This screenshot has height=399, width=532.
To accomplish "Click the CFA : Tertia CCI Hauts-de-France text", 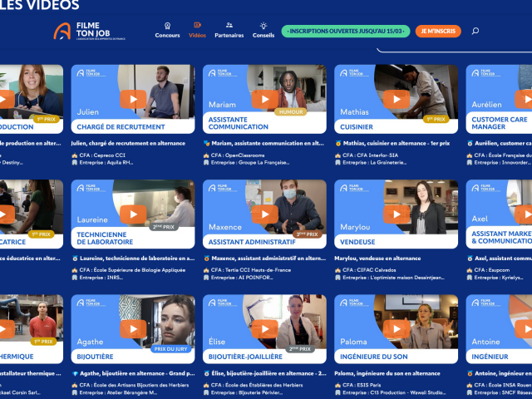I will coord(251,270).
